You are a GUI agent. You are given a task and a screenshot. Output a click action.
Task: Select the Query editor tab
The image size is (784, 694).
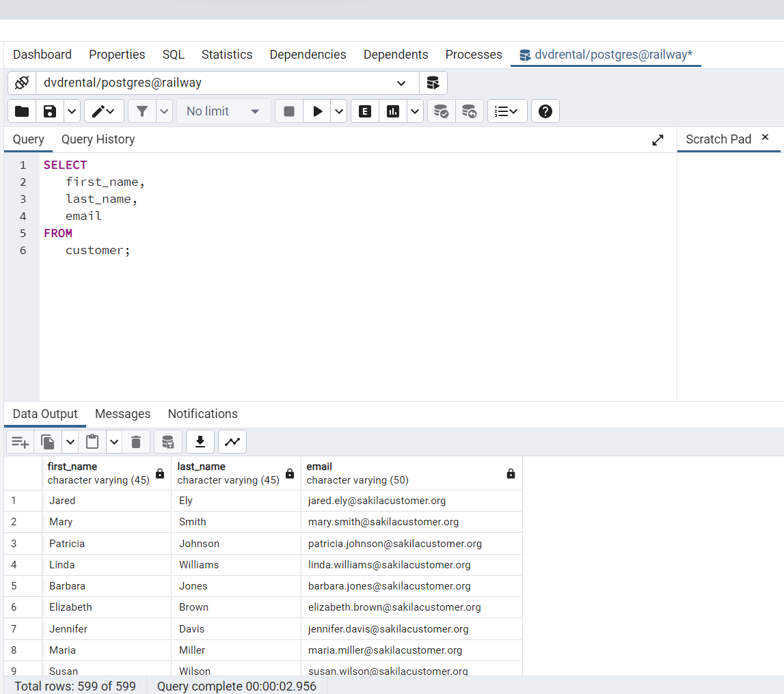click(29, 139)
